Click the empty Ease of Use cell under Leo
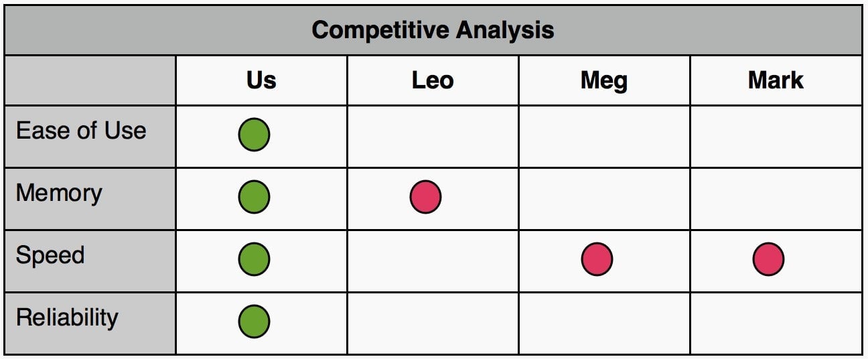This screenshot has height=359, width=868. (x=433, y=136)
